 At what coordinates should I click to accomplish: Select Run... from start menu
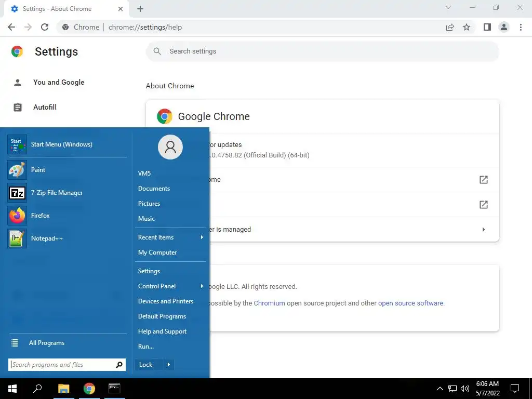click(x=146, y=347)
